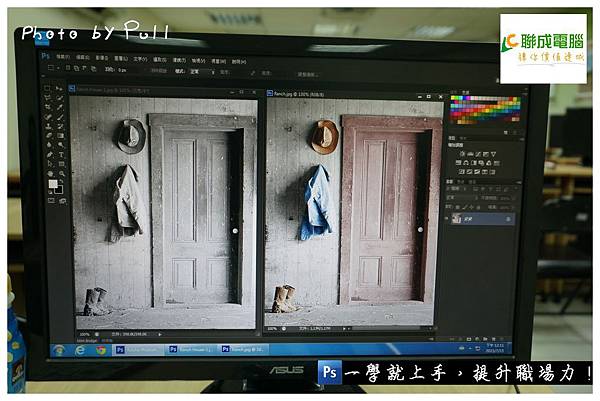Viewport: 600px width, 401px height.
Task: Select the Dodge tool
Action: (61, 145)
